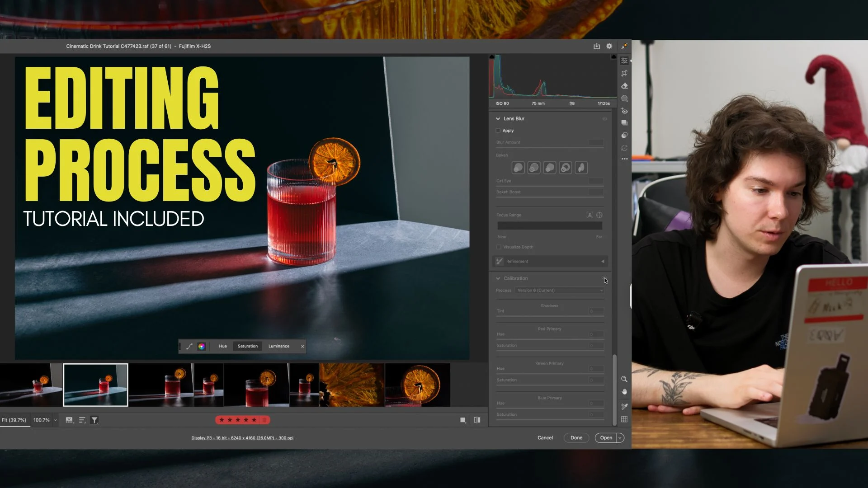Choose the second Bokeh shape icon
Viewport: 868px width, 488px height.
(534, 168)
